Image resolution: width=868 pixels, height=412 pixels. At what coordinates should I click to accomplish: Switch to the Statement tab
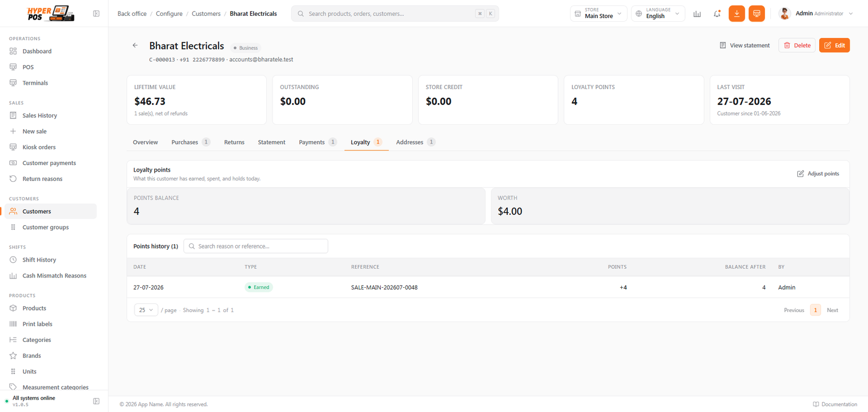click(271, 142)
